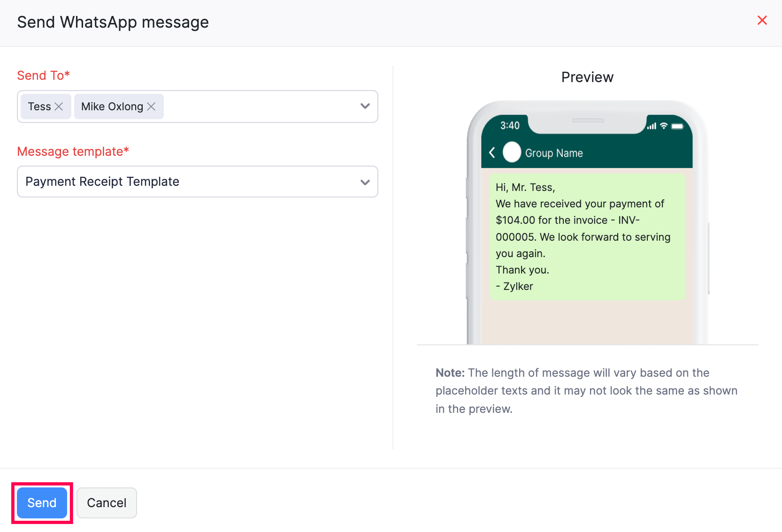
Task: Select the Group Name header in the preview
Action: (555, 152)
